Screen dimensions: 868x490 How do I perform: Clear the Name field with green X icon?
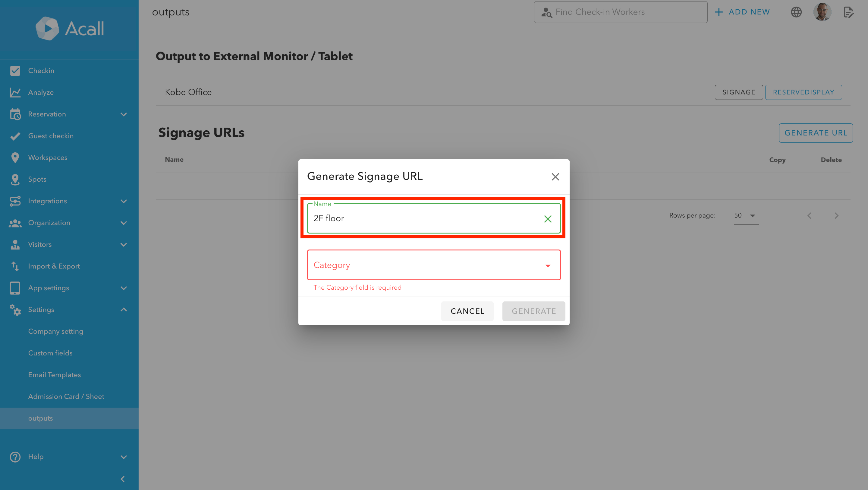548,219
